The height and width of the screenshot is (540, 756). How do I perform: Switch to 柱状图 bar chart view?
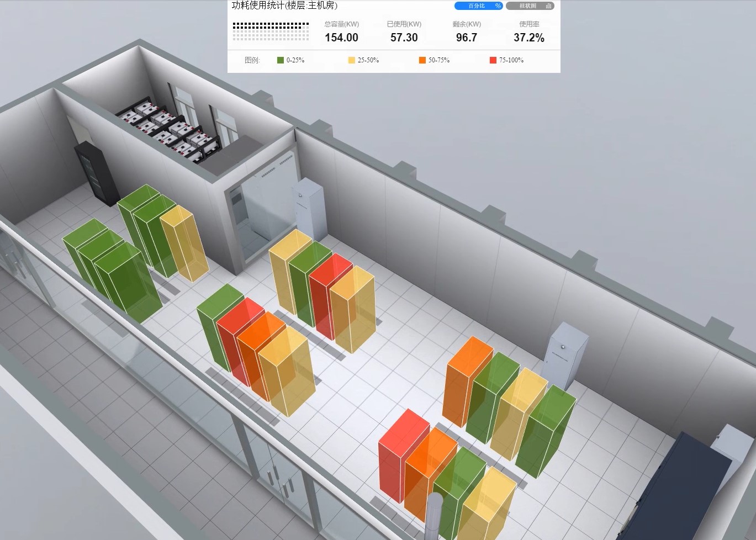tap(530, 6)
